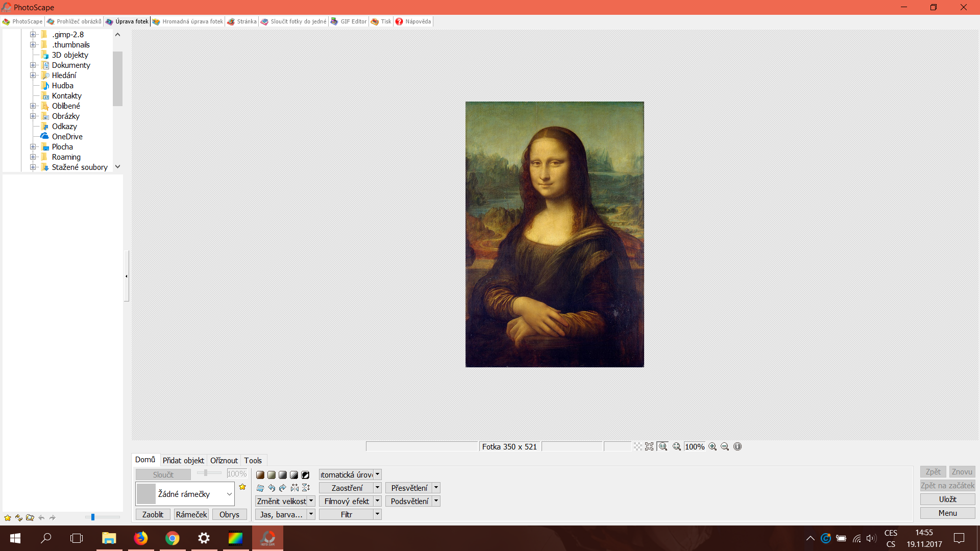Open dropdown arrow next to Filtr
Screen dimensions: 980x551
(x=378, y=514)
